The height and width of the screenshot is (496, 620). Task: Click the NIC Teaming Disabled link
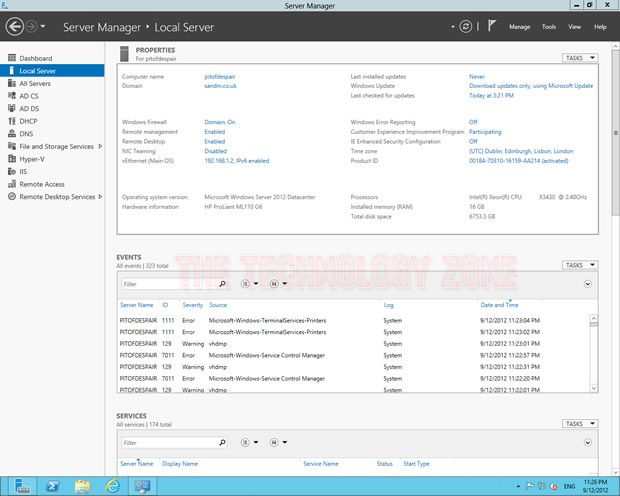(215, 151)
